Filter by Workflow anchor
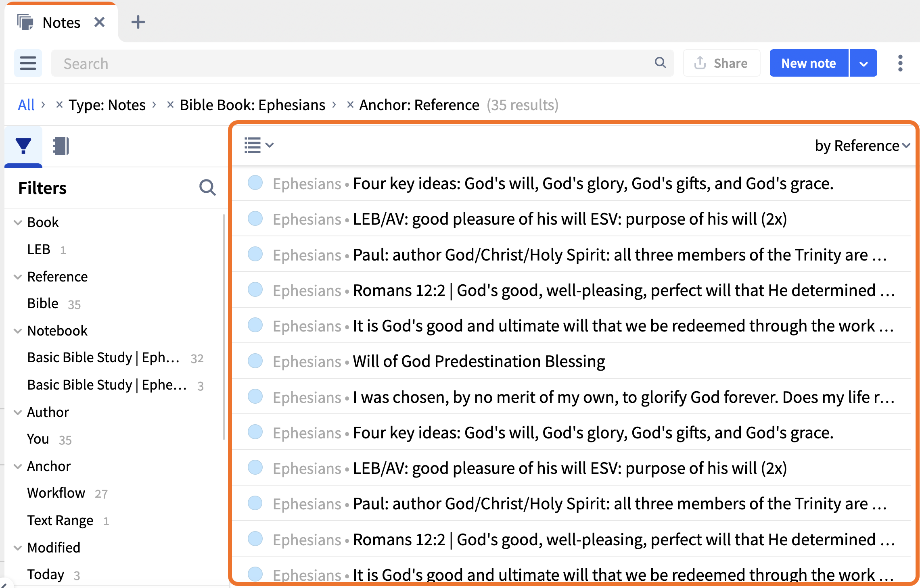 tap(56, 493)
